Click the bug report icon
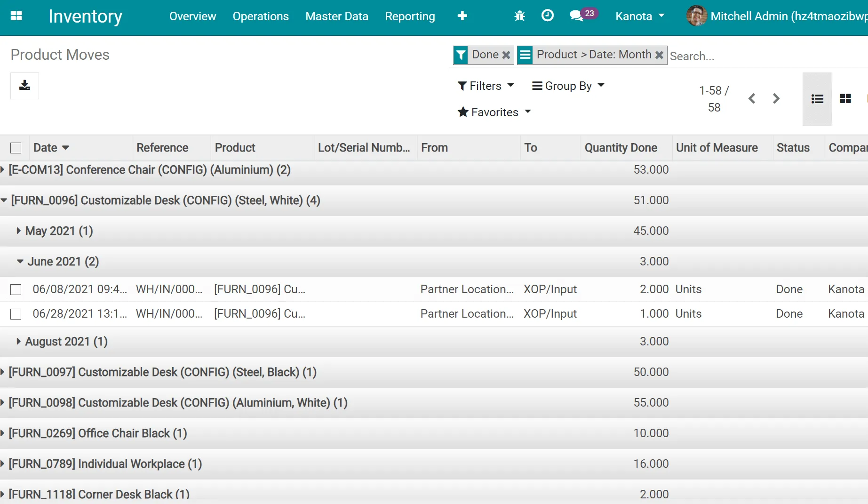This screenshot has width=868, height=504. tap(519, 16)
